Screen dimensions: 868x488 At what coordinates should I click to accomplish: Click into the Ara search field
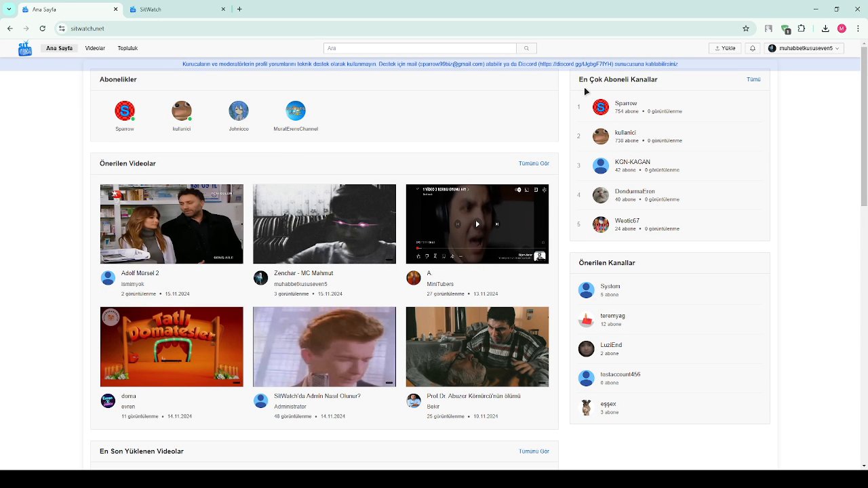click(419, 48)
